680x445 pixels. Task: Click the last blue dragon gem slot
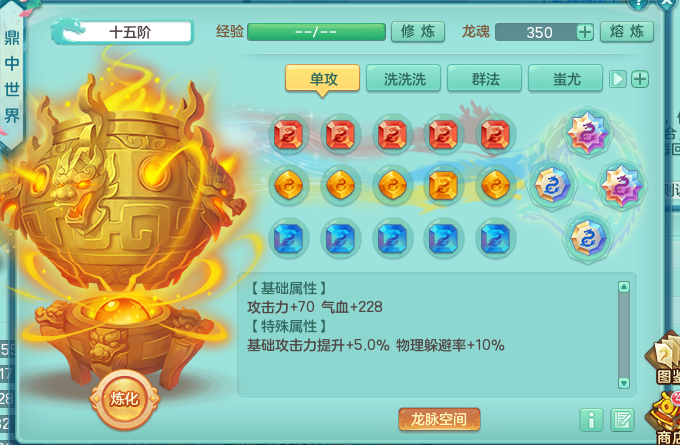point(495,238)
